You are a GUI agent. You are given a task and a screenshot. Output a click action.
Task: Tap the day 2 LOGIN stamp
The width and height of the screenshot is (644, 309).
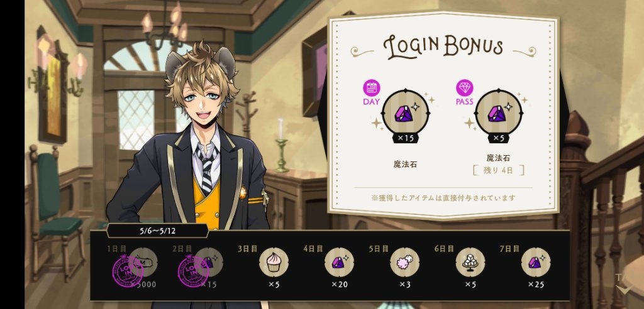tap(193, 271)
